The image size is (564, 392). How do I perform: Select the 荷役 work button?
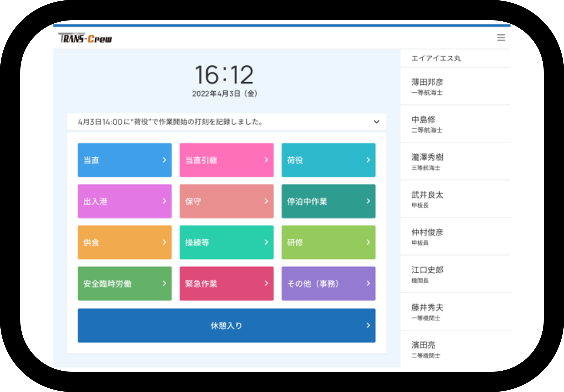pyautogui.click(x=328, y=160)
